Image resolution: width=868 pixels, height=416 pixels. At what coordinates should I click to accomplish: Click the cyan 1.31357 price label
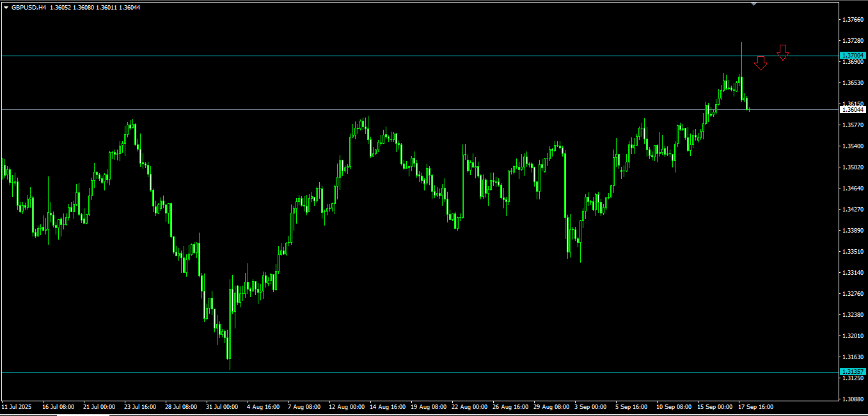pos(853,372)
